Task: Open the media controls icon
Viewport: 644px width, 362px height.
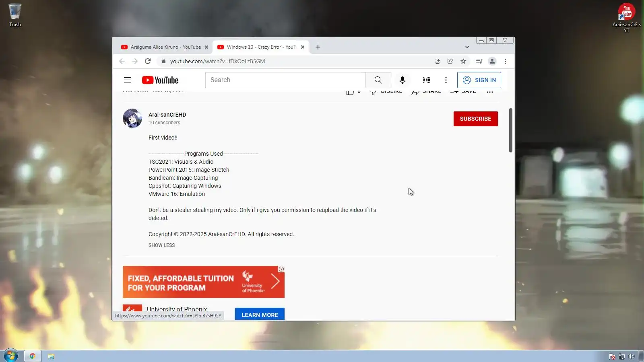Action: [479, 61]
